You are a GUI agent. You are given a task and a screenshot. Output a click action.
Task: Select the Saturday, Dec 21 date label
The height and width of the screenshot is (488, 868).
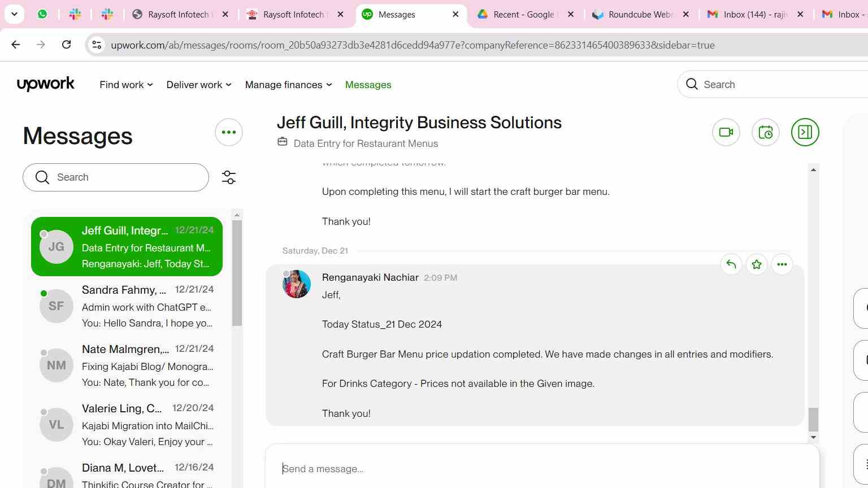click(315, 251)
